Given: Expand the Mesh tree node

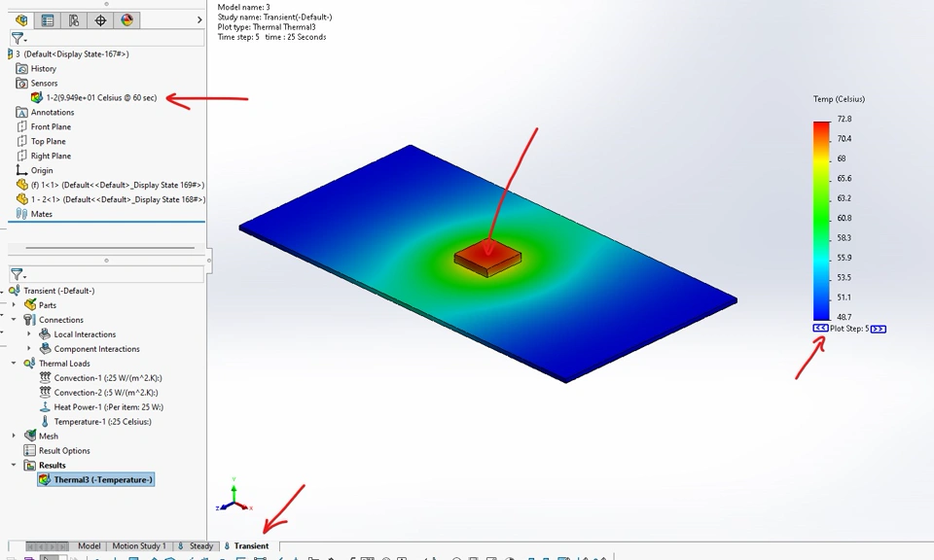Looking at the screenshot, I should point(14,437).
